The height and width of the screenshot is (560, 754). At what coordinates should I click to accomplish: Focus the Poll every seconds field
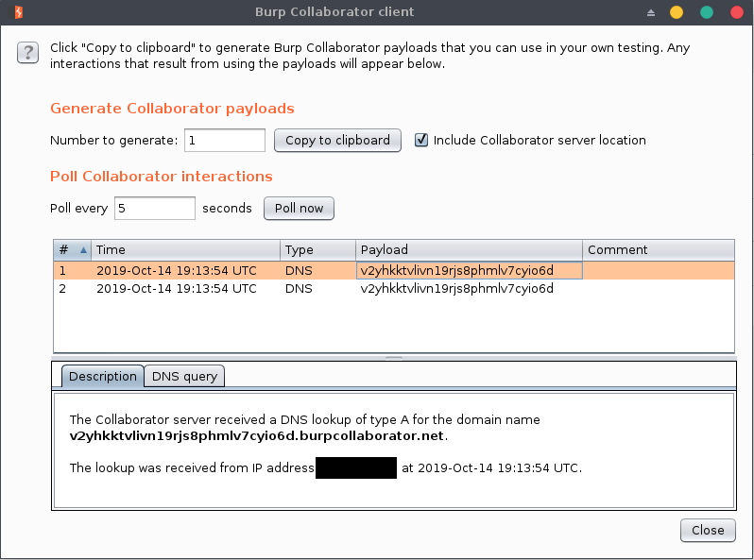pos(155,208)
